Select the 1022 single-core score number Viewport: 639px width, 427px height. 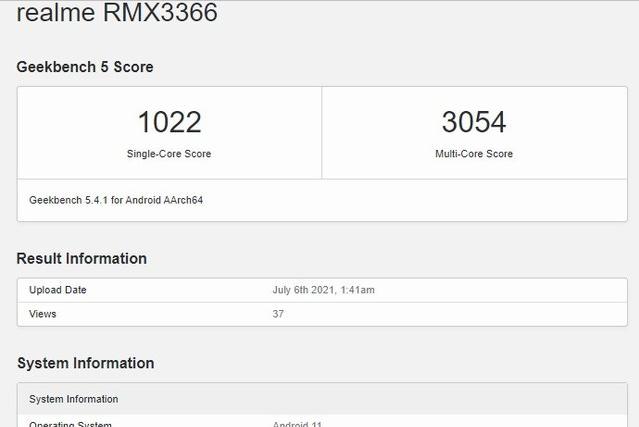169,122
